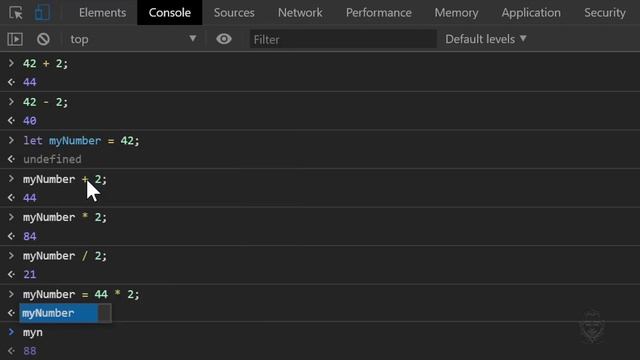640x360 pixels.
Task: Select the '42 - 2;' input line
Action: coord(45,102)
